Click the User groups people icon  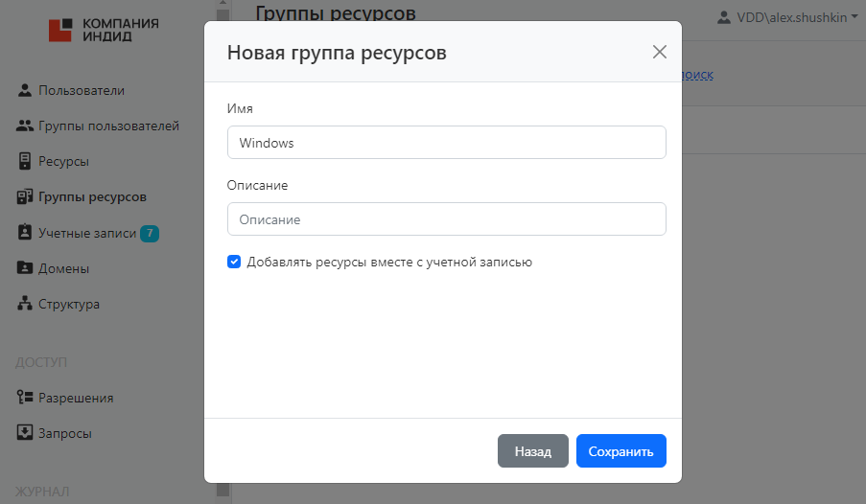[25, 126]
